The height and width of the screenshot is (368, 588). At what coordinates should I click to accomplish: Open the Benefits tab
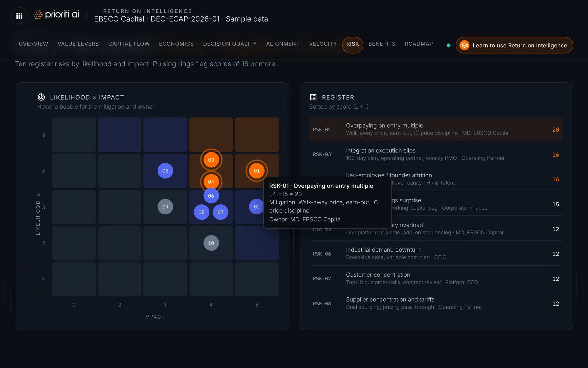[x=382, y=44]
